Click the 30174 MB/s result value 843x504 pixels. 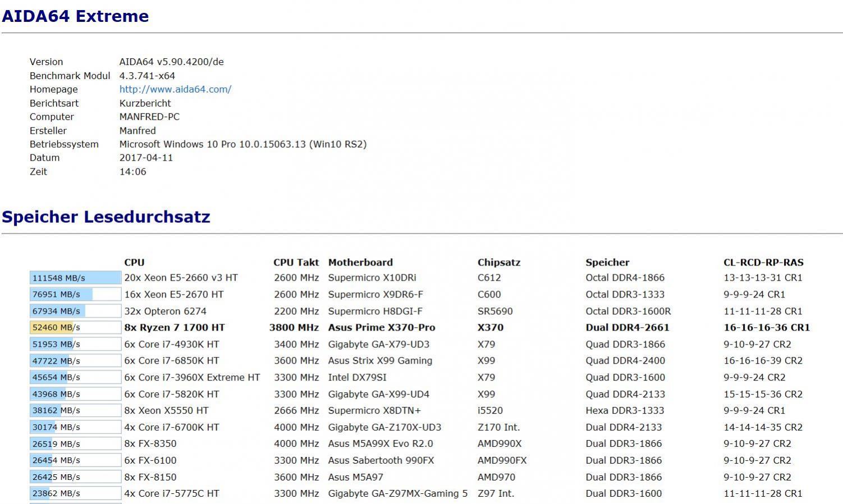(56, 427)
